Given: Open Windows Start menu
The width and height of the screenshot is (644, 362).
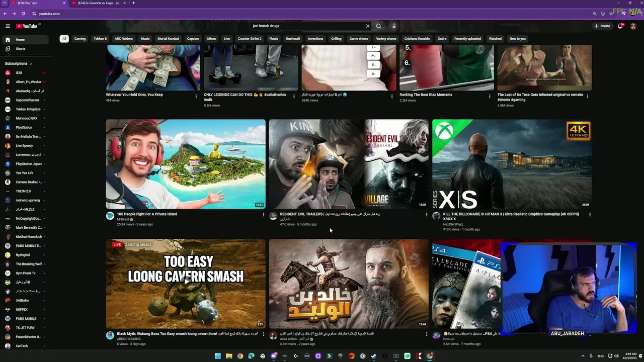Looking at the screenshot, I should pyautogui.click(x=218, y=356).
